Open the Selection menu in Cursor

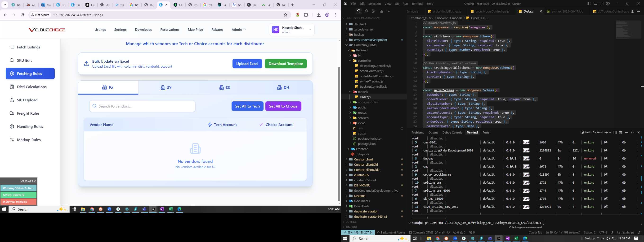click(x=375, y=4)
